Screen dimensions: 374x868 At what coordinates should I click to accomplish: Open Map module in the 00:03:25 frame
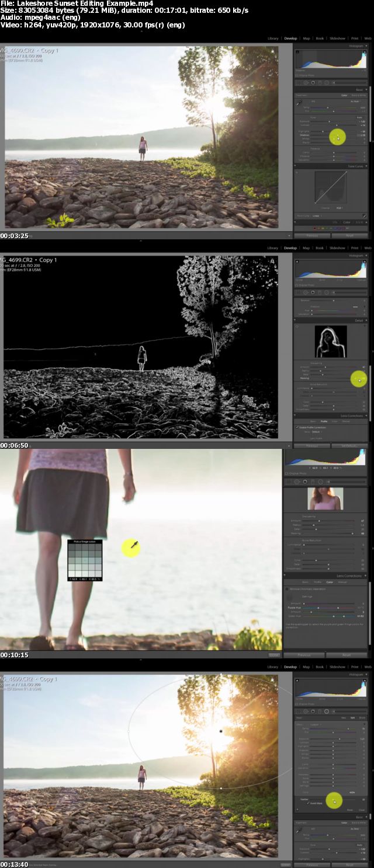click(x=306, y=37)
